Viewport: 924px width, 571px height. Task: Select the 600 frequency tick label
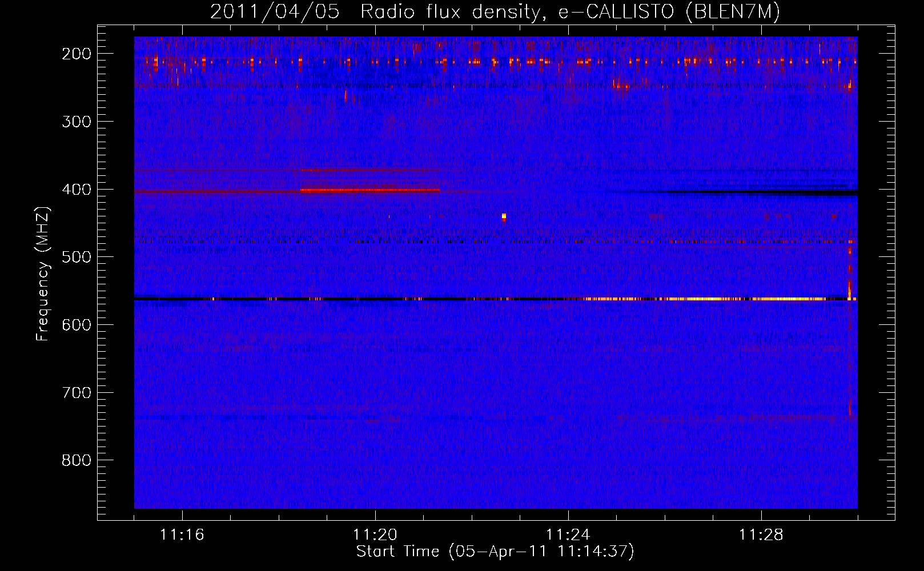click(x=77, y=325)
